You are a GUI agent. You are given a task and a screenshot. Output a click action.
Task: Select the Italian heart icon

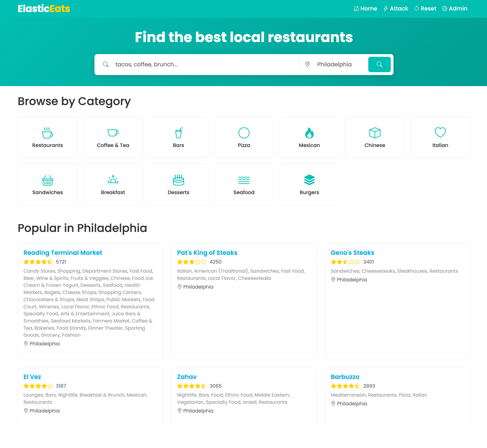(440, 132)
